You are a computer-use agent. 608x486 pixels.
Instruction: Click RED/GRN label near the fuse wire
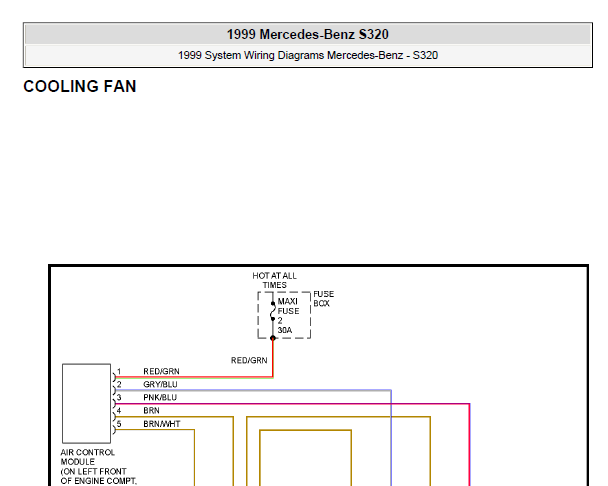(249, 360)
